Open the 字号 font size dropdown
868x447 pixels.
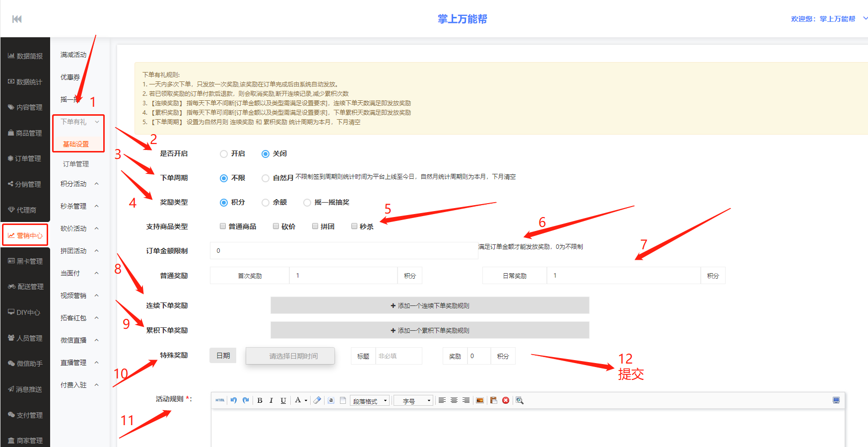413,401
